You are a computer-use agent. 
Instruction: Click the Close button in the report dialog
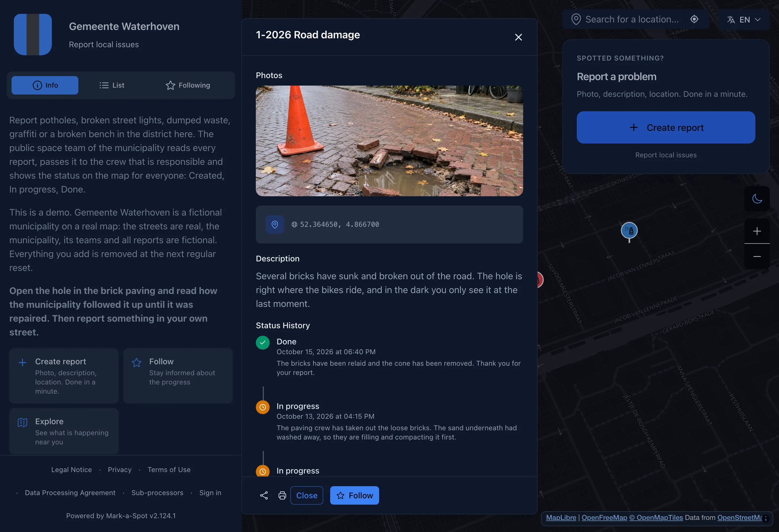tap(307, 495)
